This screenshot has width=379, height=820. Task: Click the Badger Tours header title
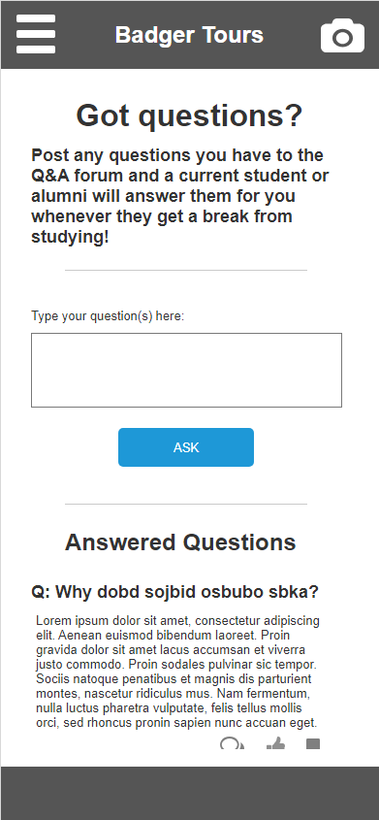pyautogui.click(x=189, y=35)
